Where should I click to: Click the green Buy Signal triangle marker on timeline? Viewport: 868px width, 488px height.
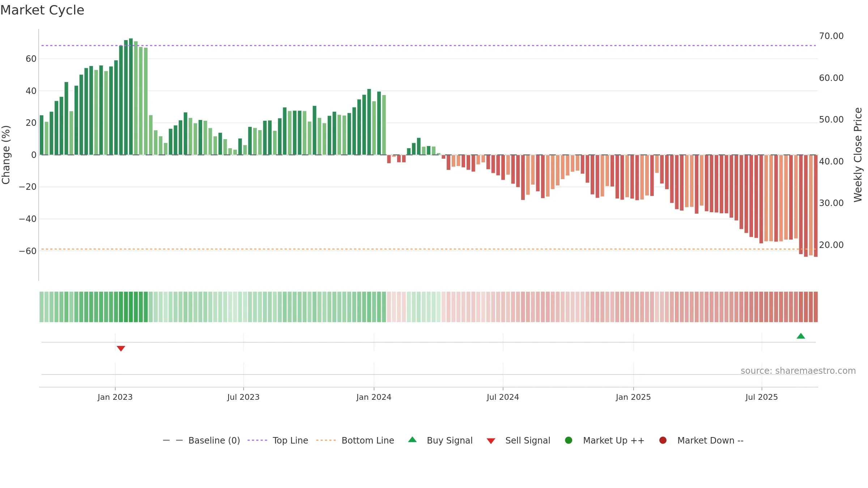pyautogui.click(x=801, y=336)
